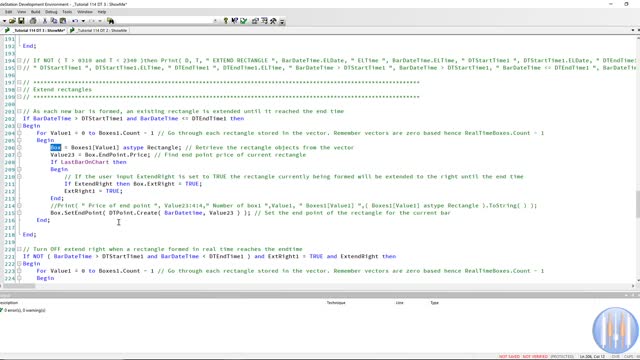Collapse the For loop block at line 205

click(x=19, y=140)
